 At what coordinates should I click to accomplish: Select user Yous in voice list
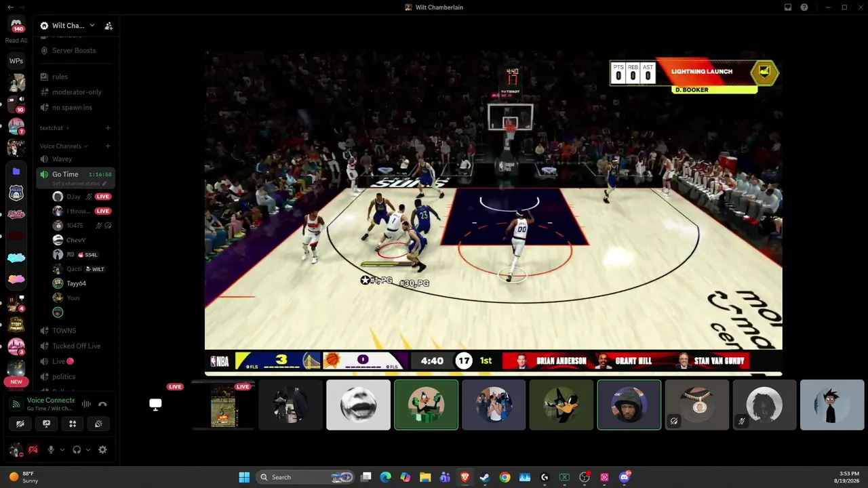(x=73, y=298)
